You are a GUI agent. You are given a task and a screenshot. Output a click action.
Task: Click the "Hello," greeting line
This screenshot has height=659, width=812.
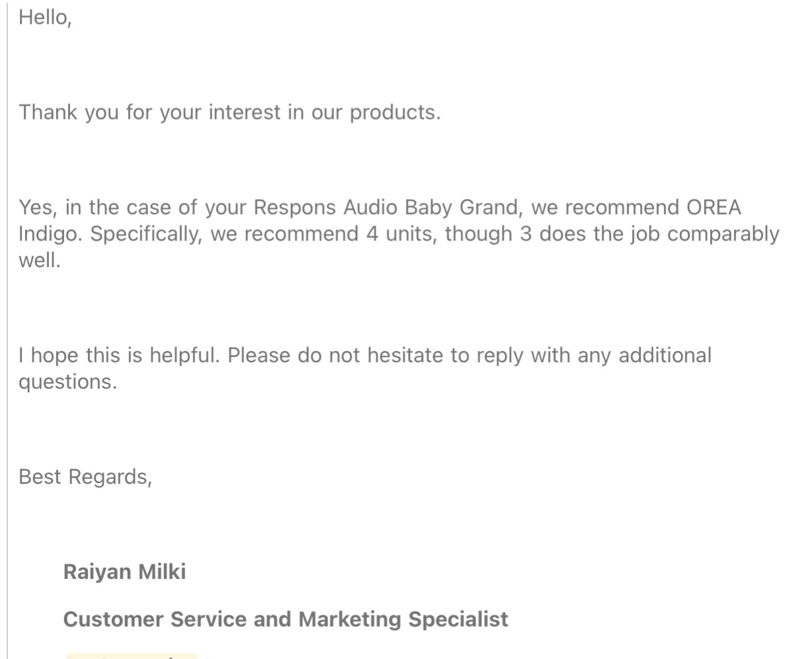(44, 18)
